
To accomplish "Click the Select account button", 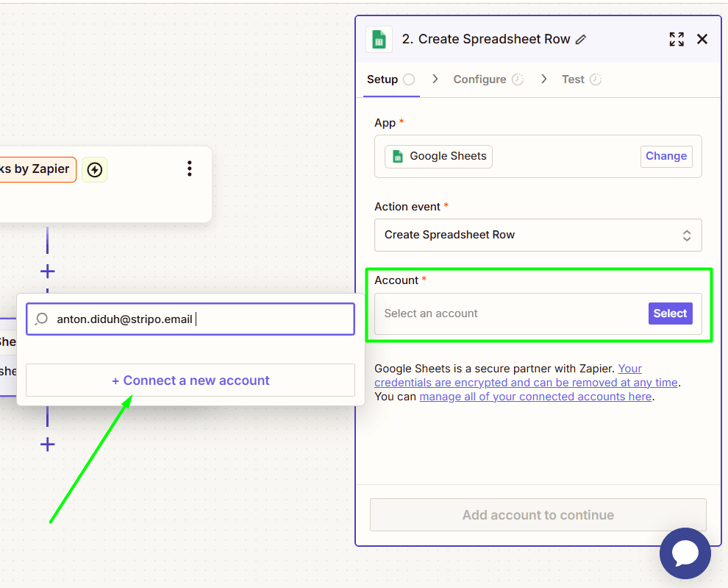I will (x=670, y=314).
